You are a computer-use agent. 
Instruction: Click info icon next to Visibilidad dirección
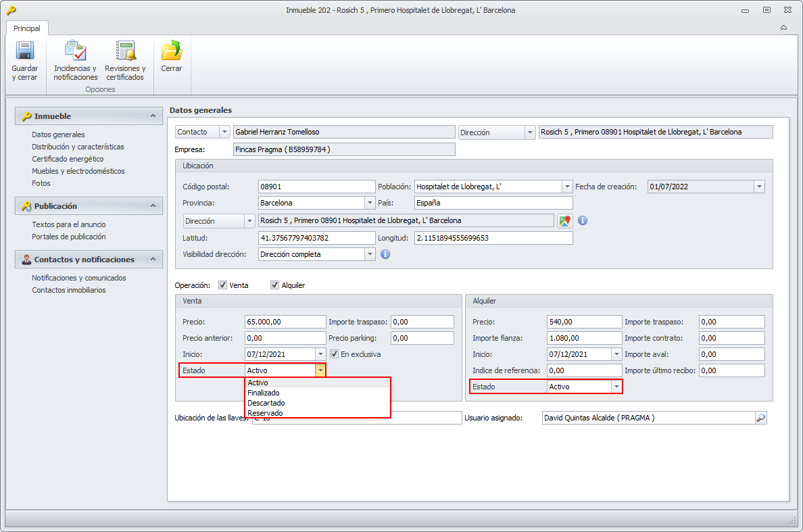click(x=385, y=255)
